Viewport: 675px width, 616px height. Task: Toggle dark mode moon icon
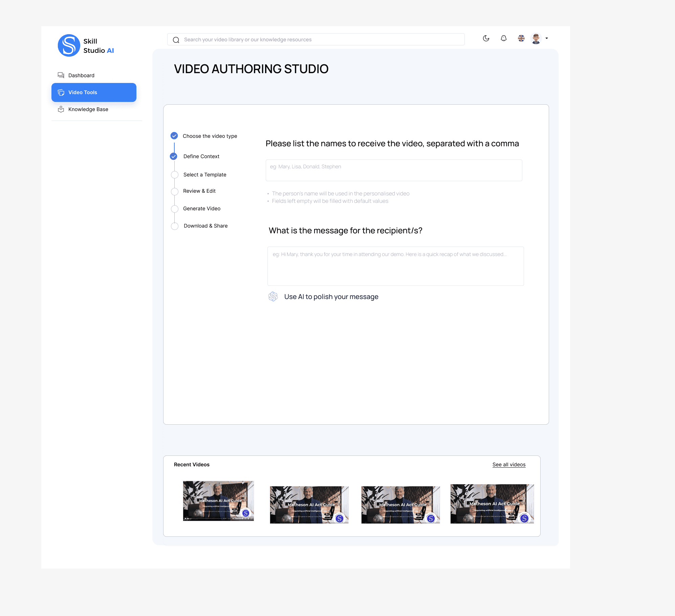pos(486,38)
